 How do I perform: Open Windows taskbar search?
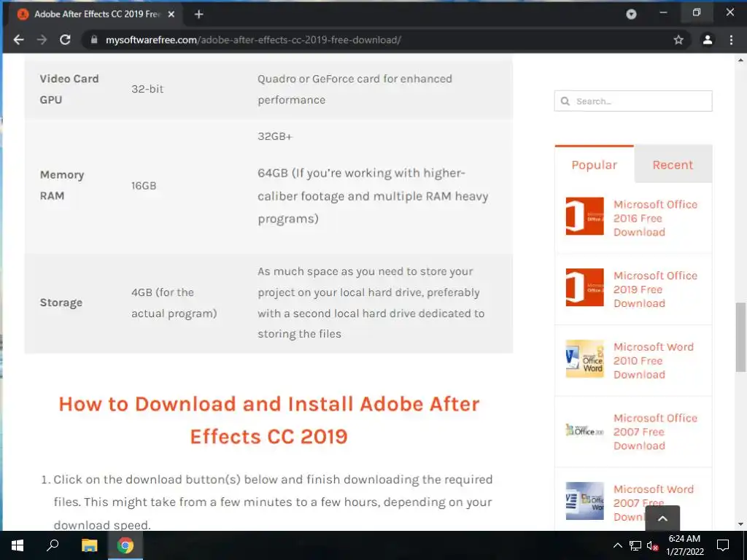click(53, 545)
